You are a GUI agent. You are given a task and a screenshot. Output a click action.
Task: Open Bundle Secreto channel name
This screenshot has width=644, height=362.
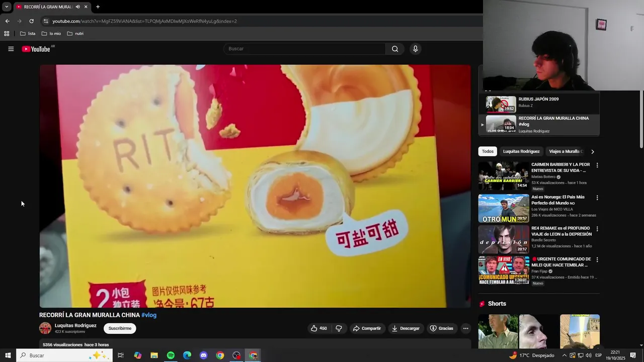tap(544, 240)
